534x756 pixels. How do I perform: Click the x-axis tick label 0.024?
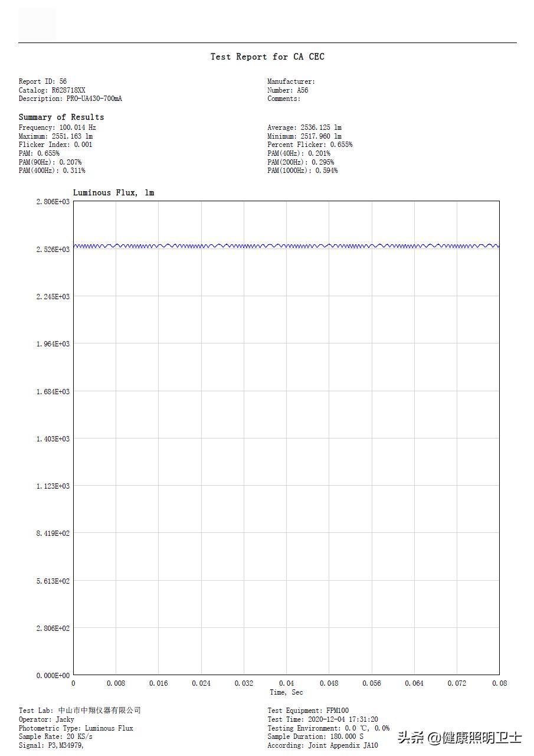(x=201, y=683)
